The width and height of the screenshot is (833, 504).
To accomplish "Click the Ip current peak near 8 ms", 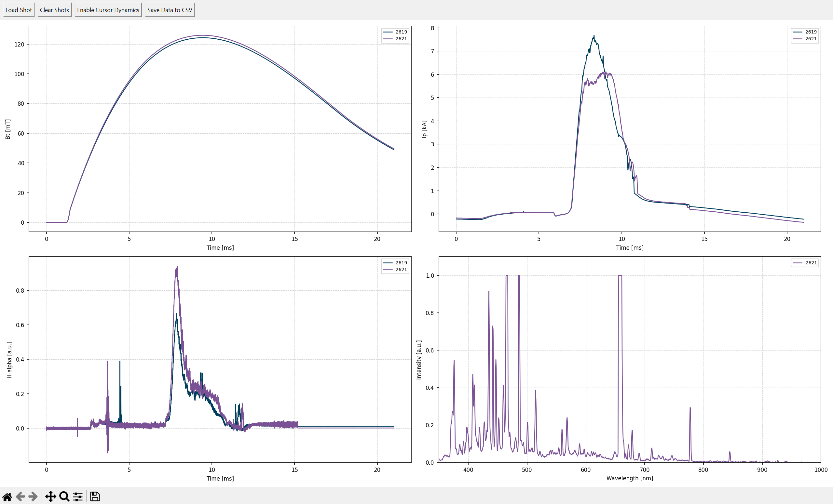I will pos(594,36).
